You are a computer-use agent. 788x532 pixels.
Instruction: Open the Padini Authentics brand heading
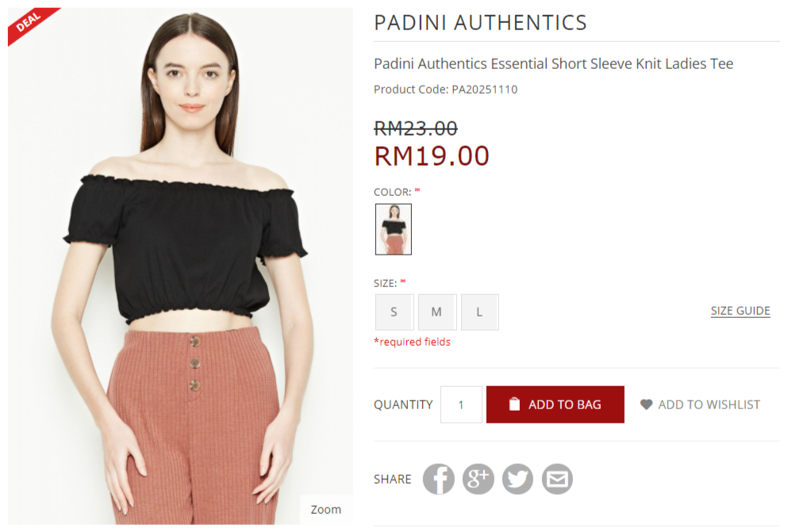480,22
